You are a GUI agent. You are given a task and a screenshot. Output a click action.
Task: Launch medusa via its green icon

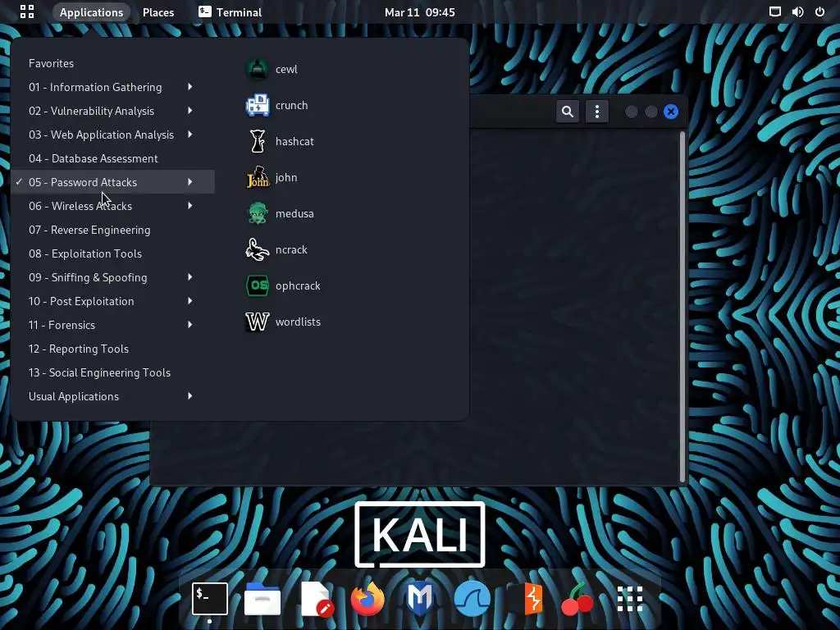pyautogui.click(x=257, y=214)
